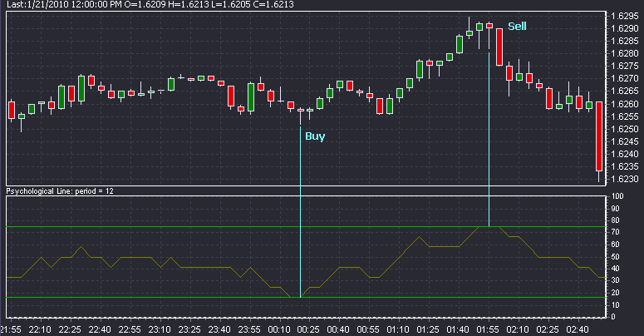Image resolution: width=644 pixels, height=336 pixels.
Task: Click the 1.6290 price axis label
Action: [625, 28]
